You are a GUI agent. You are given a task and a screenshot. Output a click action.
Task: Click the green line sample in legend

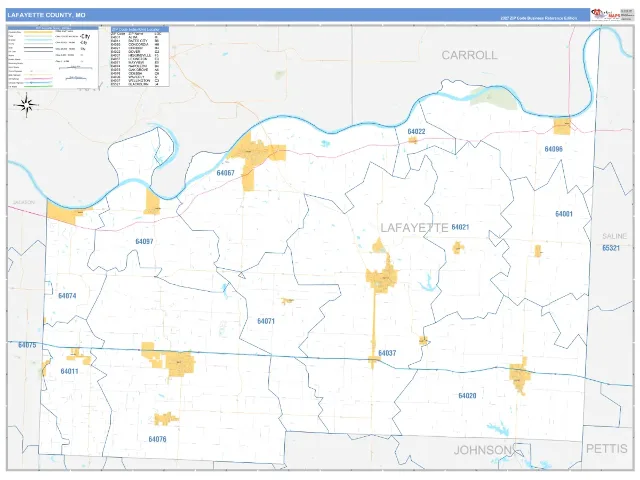38,86
